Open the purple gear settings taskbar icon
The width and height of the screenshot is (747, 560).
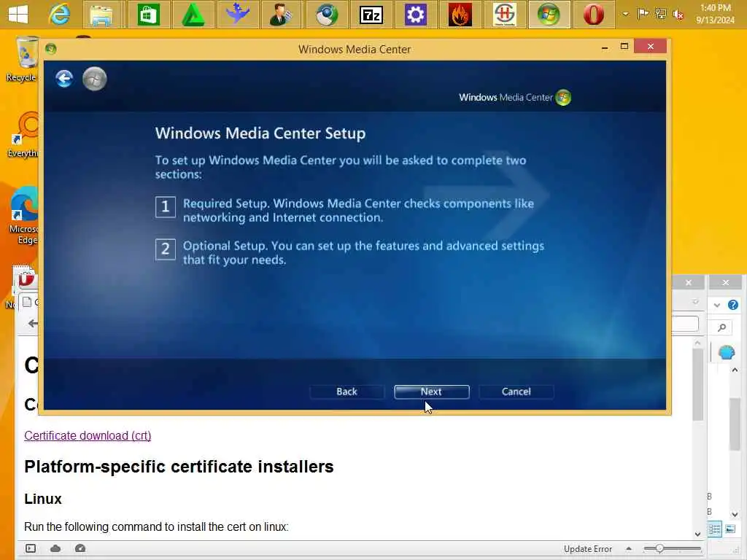coord(415,15)
